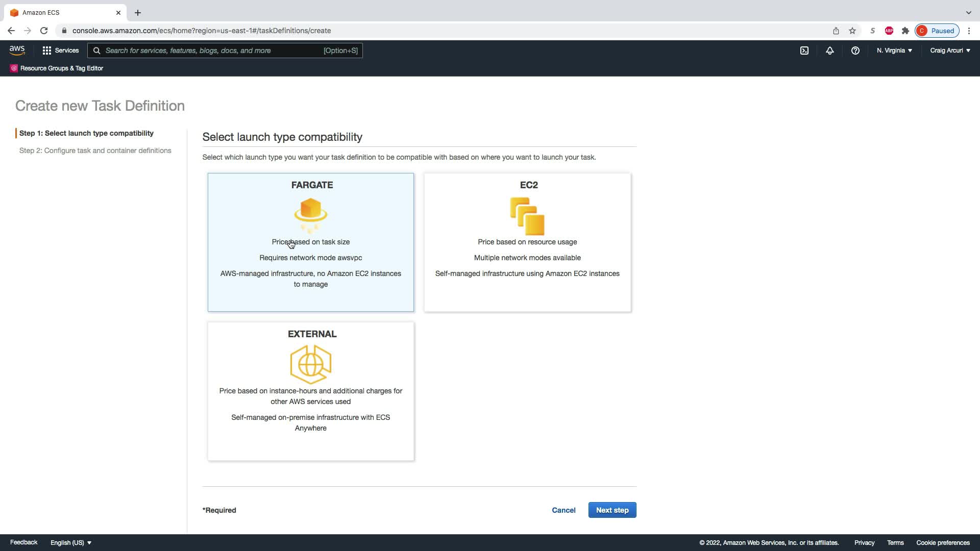Click the EC2 stacked squares icon

pyautogui.click(x=527, y=216)
